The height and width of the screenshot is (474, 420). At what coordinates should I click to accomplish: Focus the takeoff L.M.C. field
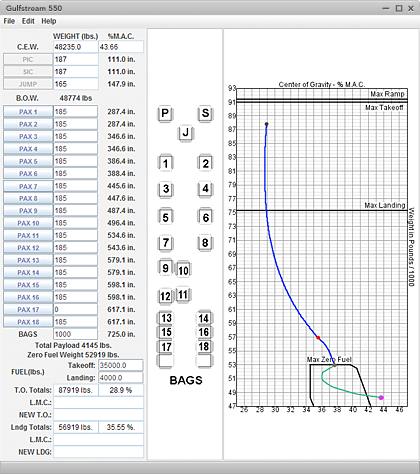[99, 402]
